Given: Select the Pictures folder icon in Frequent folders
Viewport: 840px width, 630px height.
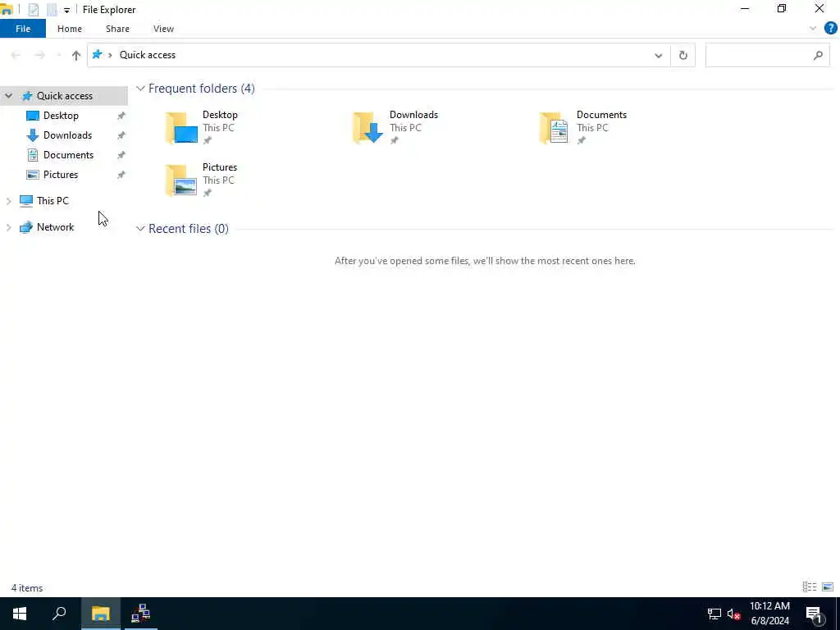Looking at the screenshot, I should point(181,180).
